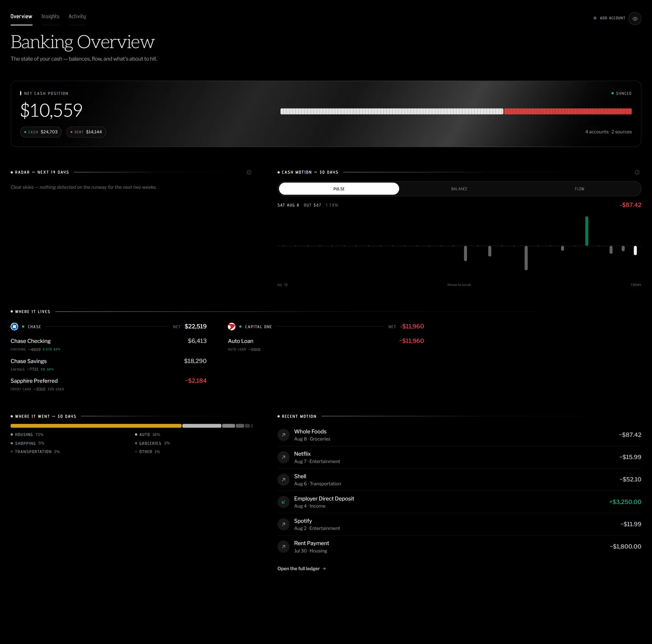The height and width of the screenshot is (644, 652).
Task: Select the Balance view toggle
Action: click(459, 189)
